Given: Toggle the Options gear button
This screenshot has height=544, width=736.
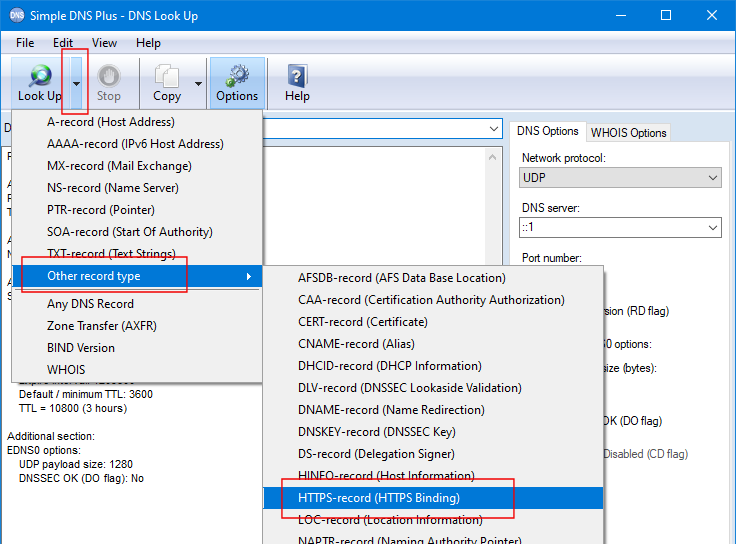Looking at the screenshot, I should (237, 84).
